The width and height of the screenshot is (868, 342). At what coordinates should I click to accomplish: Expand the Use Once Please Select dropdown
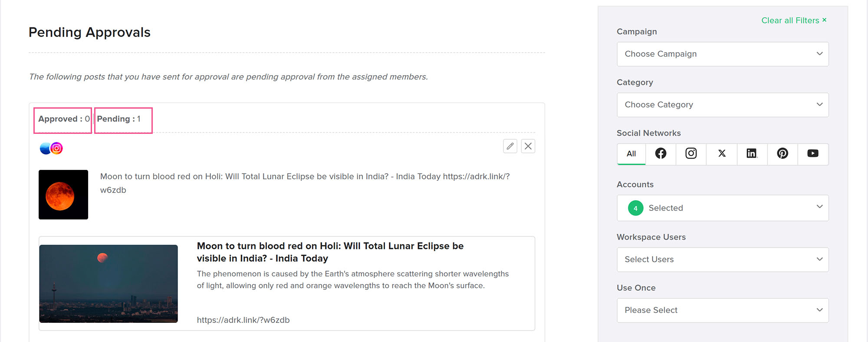pos(722,310)
